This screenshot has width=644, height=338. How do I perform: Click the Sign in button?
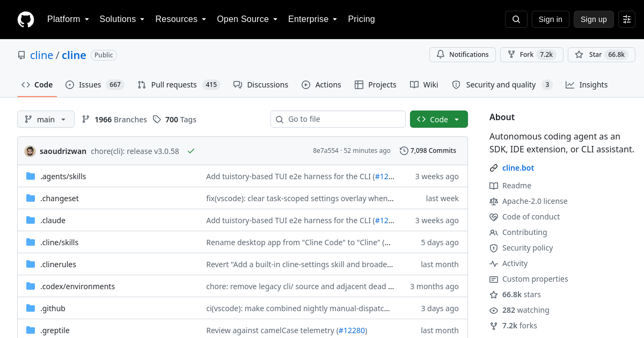[x=551, y=19]
